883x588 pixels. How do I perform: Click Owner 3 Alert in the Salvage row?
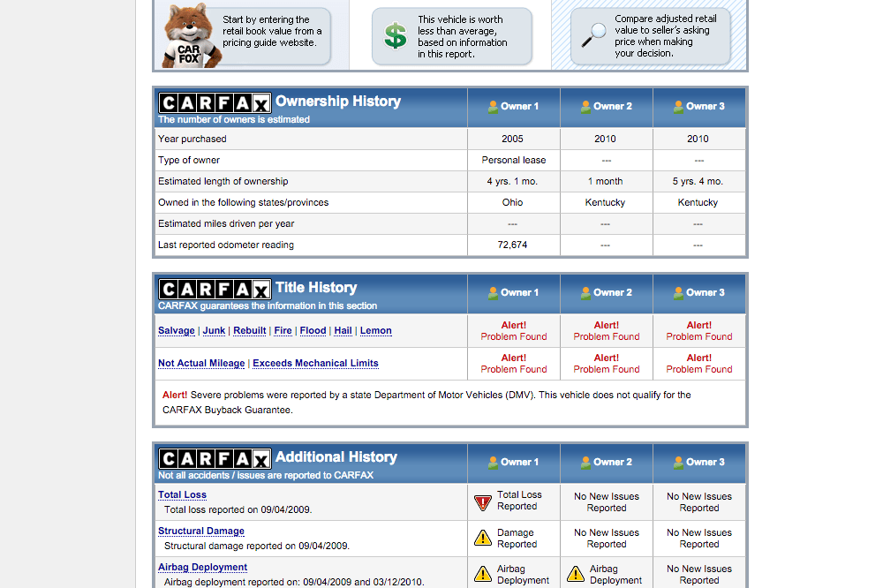point(698,330)
